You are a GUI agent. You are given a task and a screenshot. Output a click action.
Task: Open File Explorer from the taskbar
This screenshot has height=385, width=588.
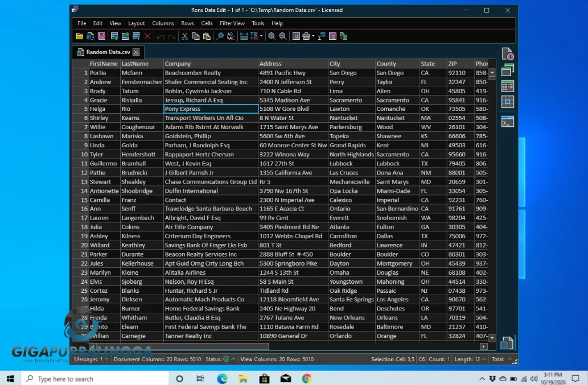click(x=243, y=379)
